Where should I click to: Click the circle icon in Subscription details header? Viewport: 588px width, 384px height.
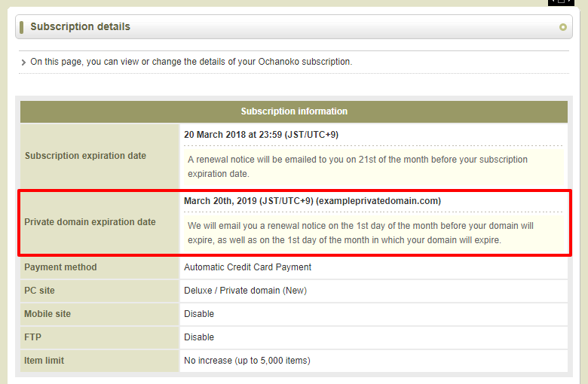click(562, 27)
